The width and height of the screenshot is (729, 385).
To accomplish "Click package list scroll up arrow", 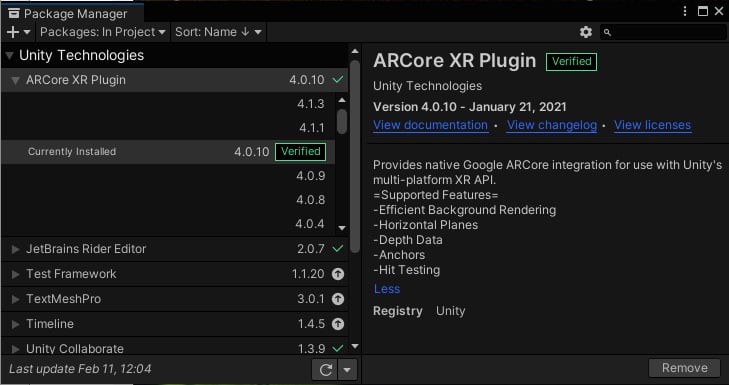I will point(355,51).
